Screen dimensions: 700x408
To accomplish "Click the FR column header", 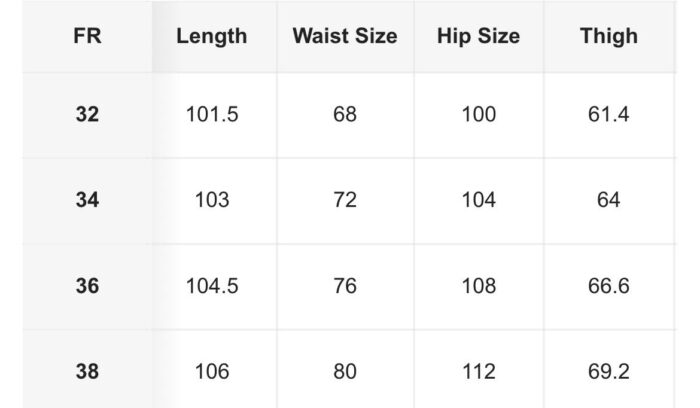I will coord(88,36).
